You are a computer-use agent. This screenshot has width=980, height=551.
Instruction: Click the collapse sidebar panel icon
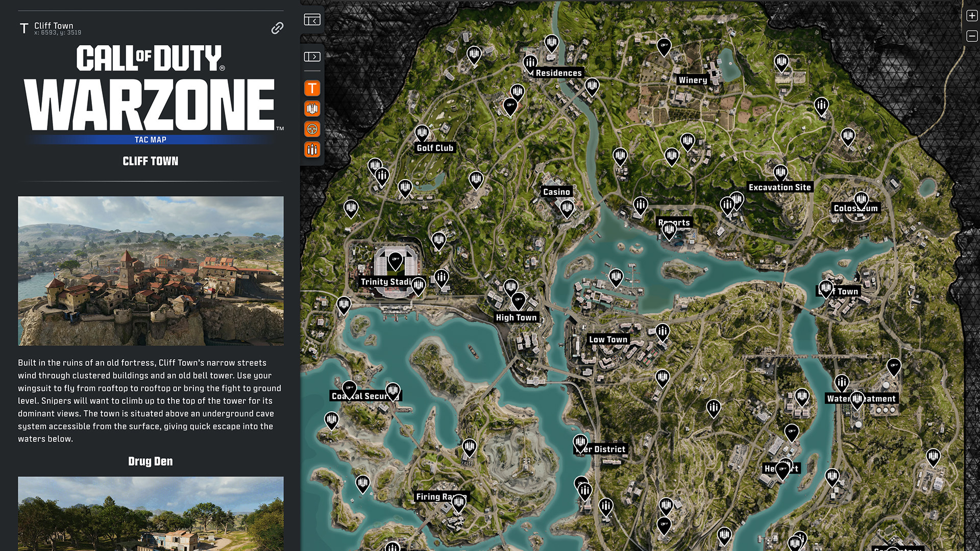click(312, 19)
